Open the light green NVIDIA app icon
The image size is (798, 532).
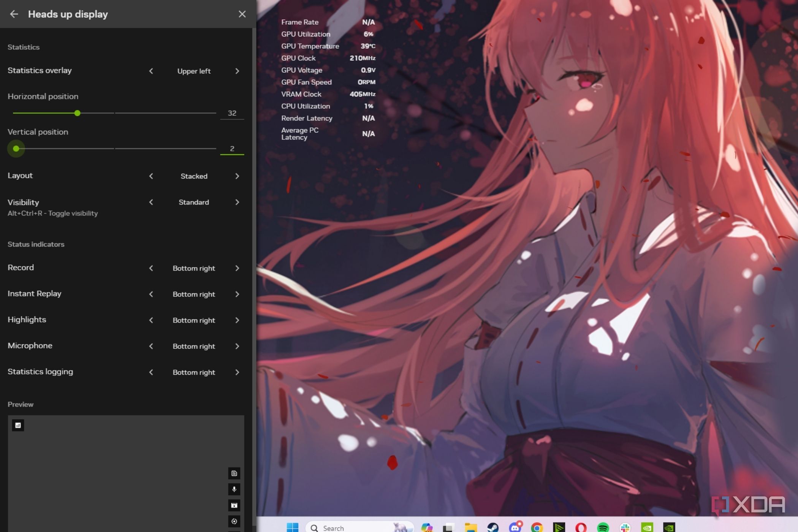click(x=647, y=527)
